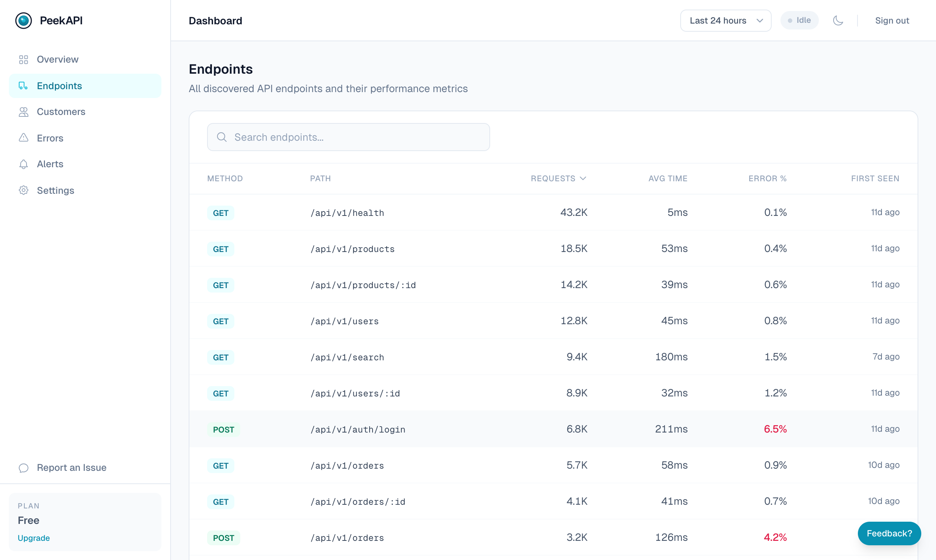Open the Feedback? button

coord(889,533)
